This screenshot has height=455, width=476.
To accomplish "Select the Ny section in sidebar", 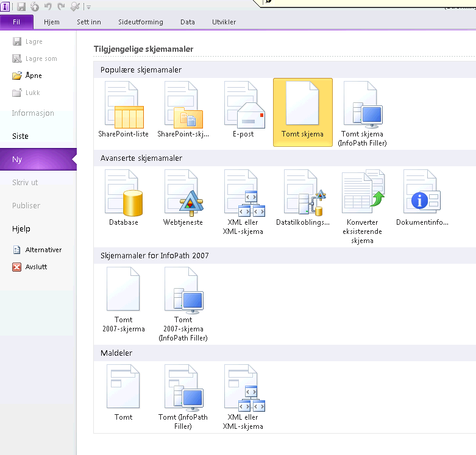I will click(38, 159).
